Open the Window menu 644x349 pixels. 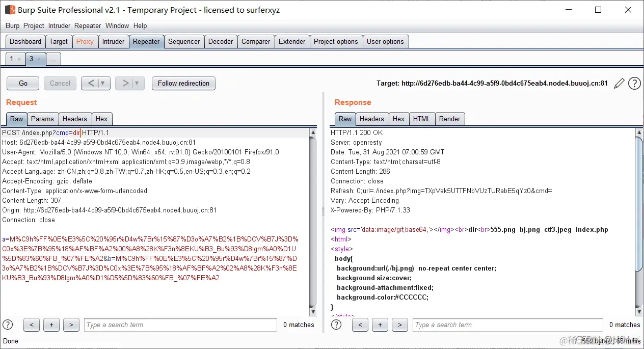[117, 25]
